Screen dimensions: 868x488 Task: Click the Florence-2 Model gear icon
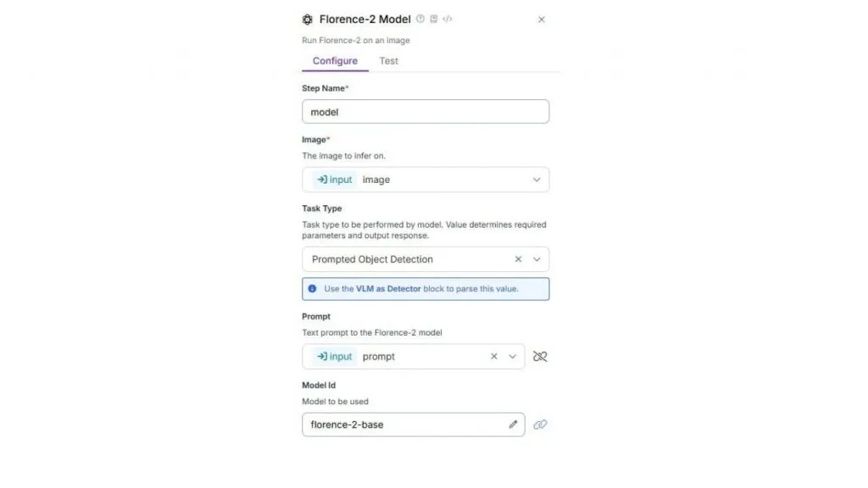click(x=307, y=19)
